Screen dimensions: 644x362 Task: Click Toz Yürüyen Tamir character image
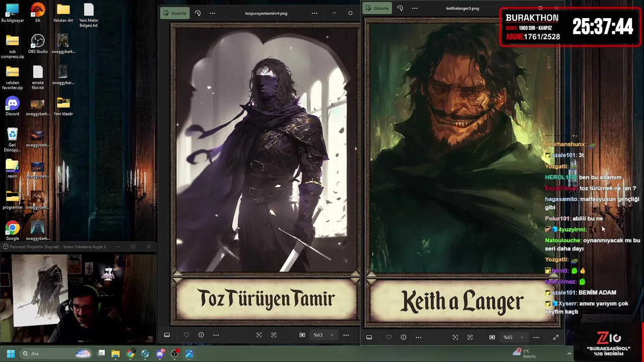point(266,149)
